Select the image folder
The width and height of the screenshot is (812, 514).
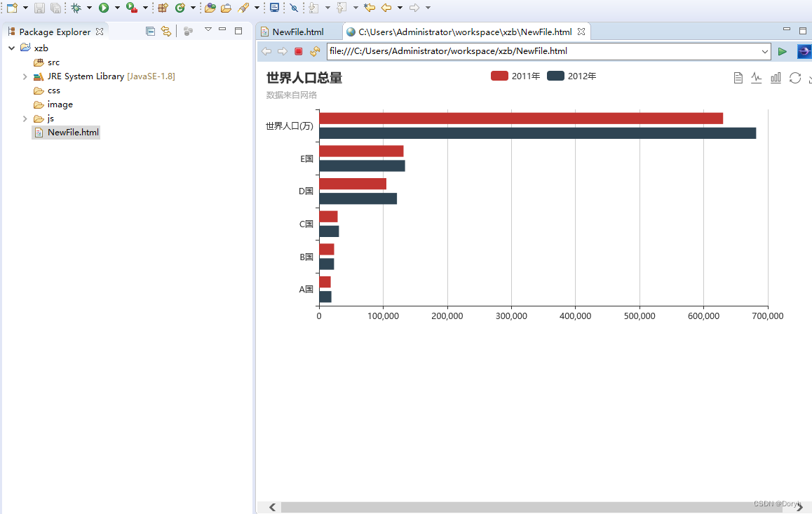pos(60,104)
